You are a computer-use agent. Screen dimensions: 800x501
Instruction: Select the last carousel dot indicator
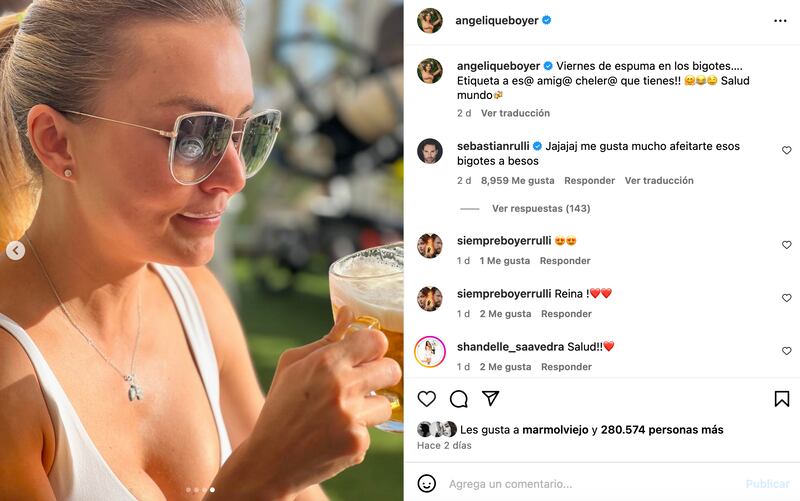click(x=212, y=490)
